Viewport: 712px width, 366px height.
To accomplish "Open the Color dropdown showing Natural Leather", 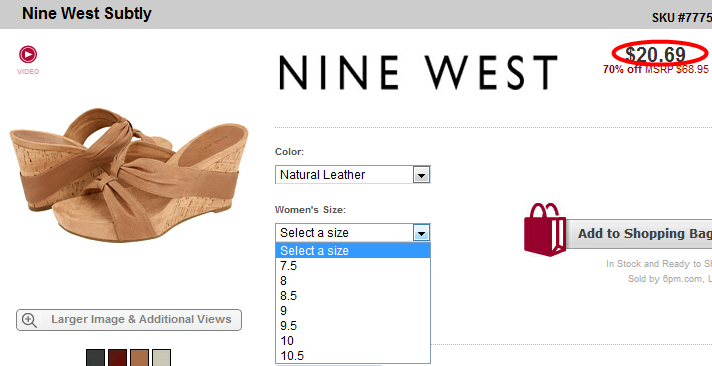I will 352,175.
